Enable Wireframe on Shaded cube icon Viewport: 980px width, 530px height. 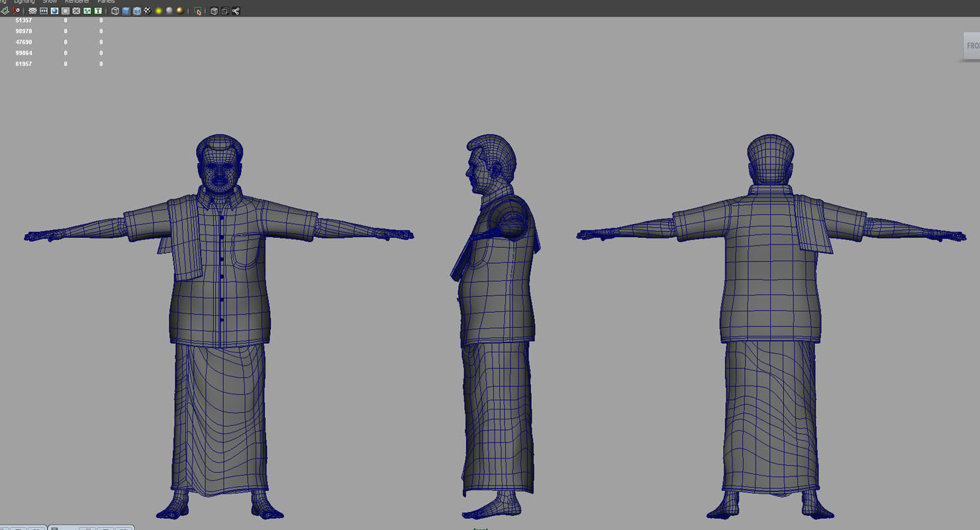[x=137, y=11]
